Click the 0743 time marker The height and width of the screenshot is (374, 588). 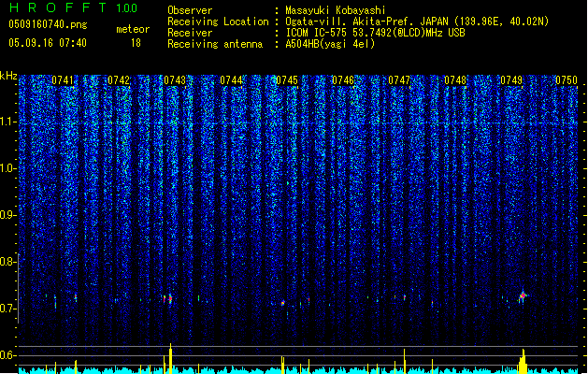click(x=175, y=80)
